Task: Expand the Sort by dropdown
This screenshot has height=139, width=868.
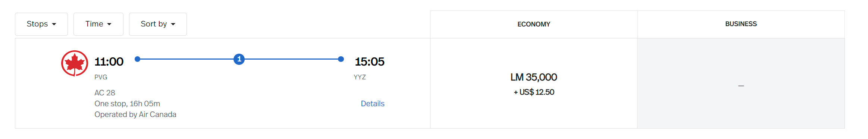Action: pos(158,24)
